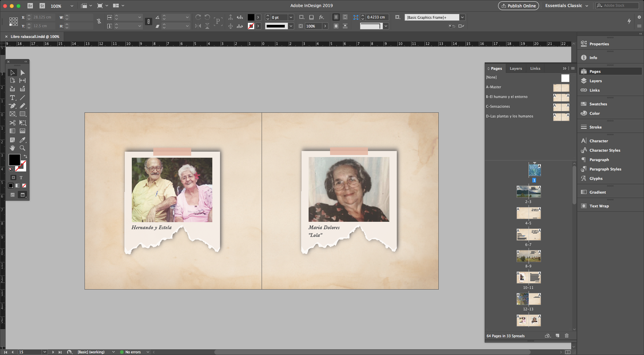Swap fill and stroke colors
The image size is (644, 355).
pyautogui.click(x=25, y=156)
